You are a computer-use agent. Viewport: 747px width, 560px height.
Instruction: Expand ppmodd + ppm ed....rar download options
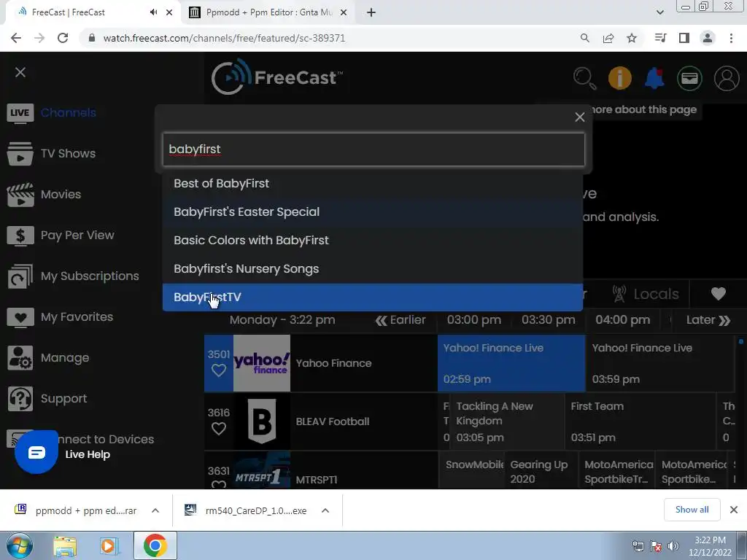tap(155, 510)
